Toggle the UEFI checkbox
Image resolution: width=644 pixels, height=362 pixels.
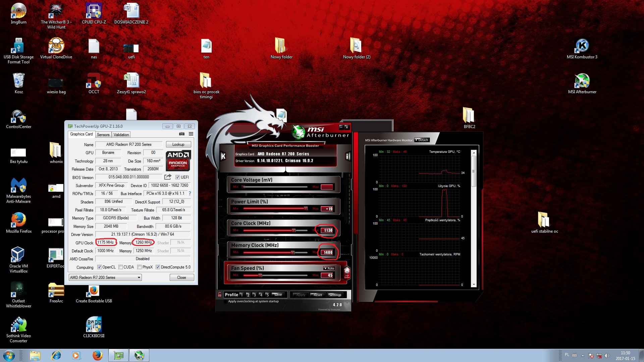[178, 177]
